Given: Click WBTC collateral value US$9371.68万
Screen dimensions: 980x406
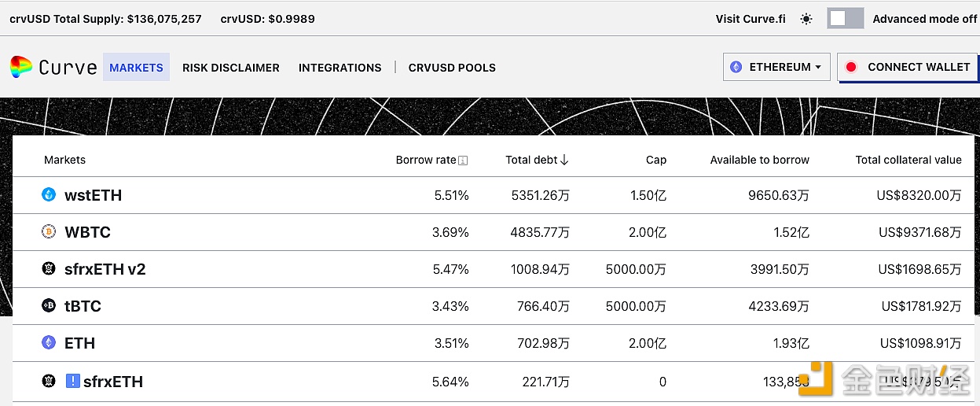Looking at the screenshot, I should [920, 232].
